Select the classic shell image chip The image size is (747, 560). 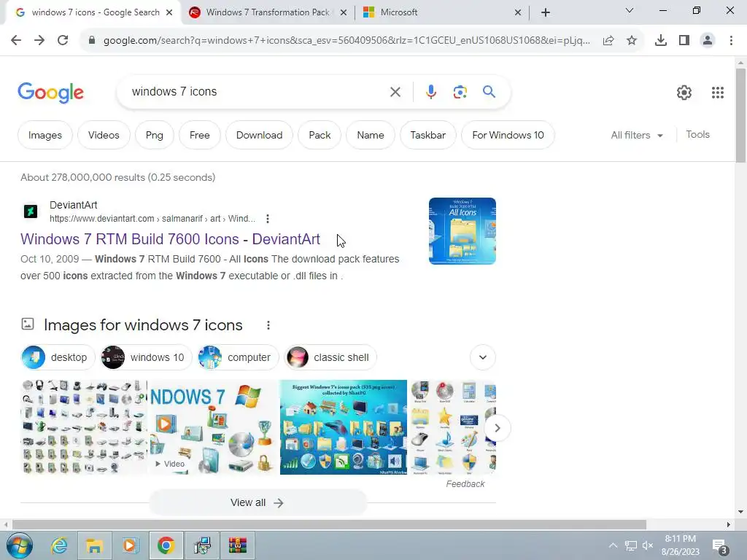(330, 357)
